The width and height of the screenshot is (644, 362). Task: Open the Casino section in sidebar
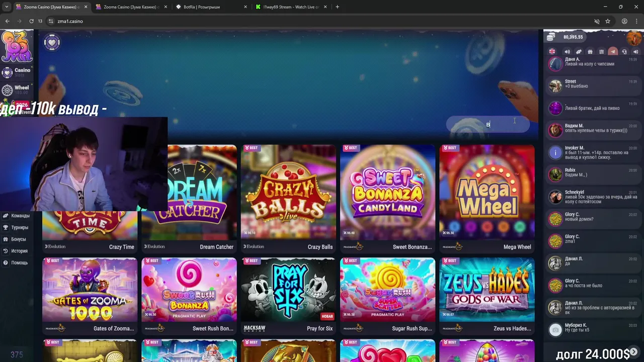(16, 72)
